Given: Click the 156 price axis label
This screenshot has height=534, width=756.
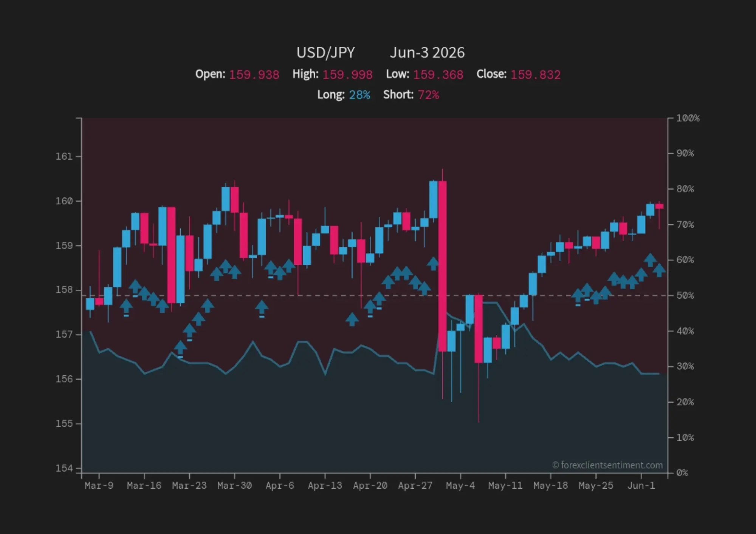Looking at the screenshot, I should tap(64, 379).
